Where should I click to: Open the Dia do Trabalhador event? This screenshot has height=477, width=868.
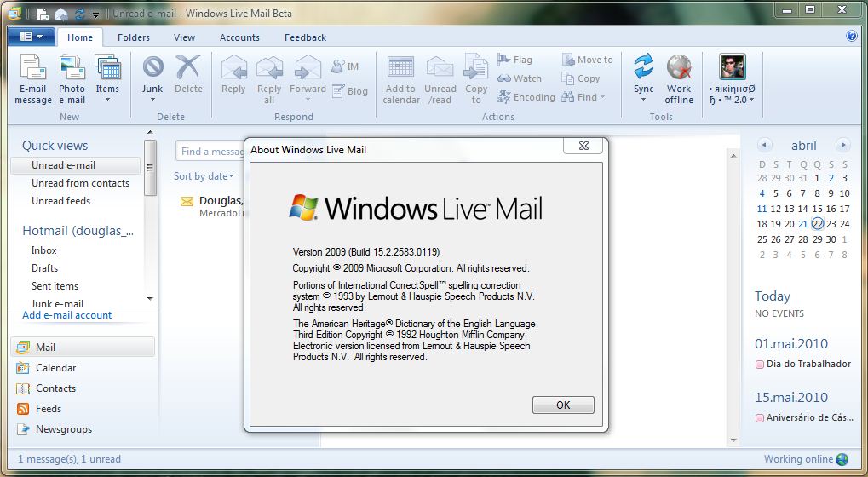tap(803, 364)
